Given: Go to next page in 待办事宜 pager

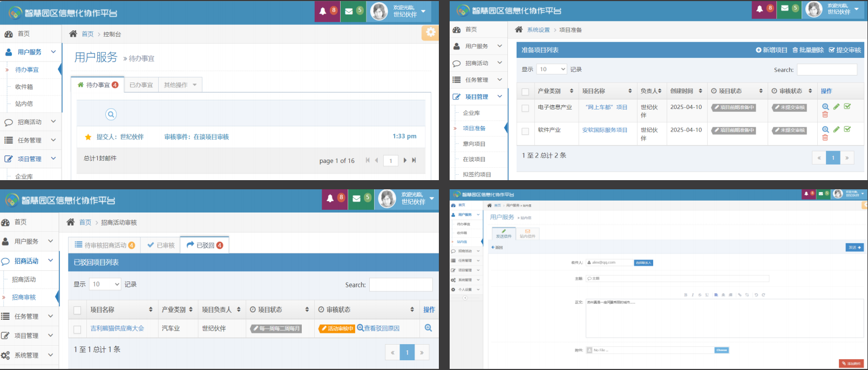Looking at the screenshot, I should 405,160.
